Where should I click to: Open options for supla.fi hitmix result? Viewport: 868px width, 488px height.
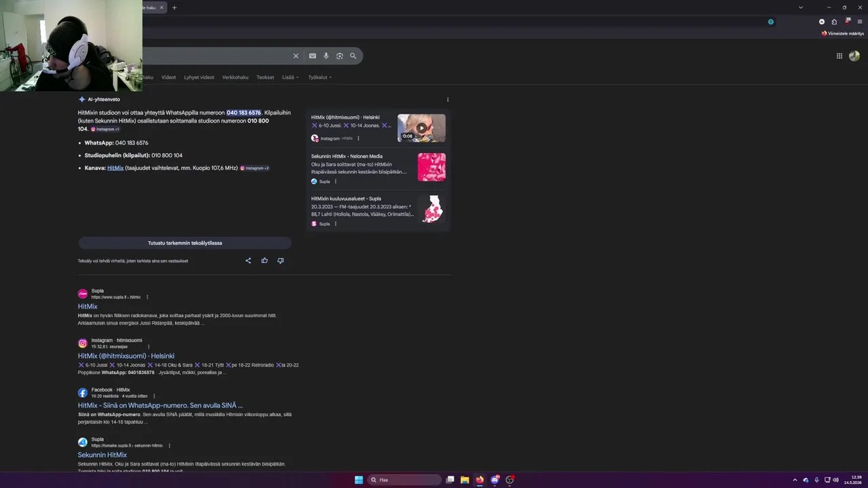[147, 297]
